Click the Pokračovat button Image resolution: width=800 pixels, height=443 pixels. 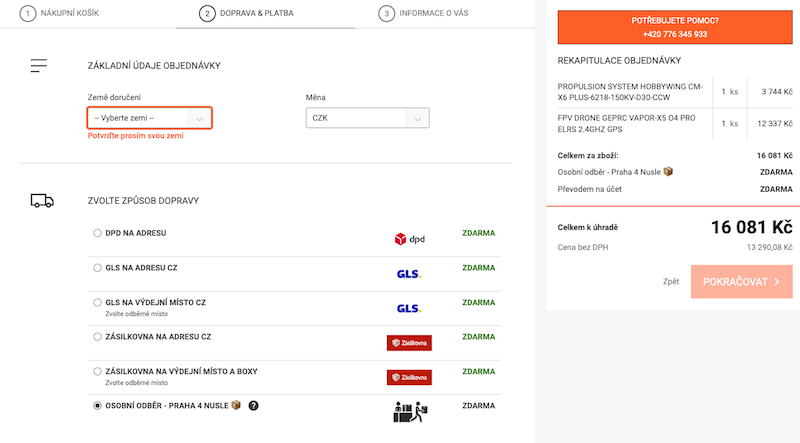[x=742, y=282]
